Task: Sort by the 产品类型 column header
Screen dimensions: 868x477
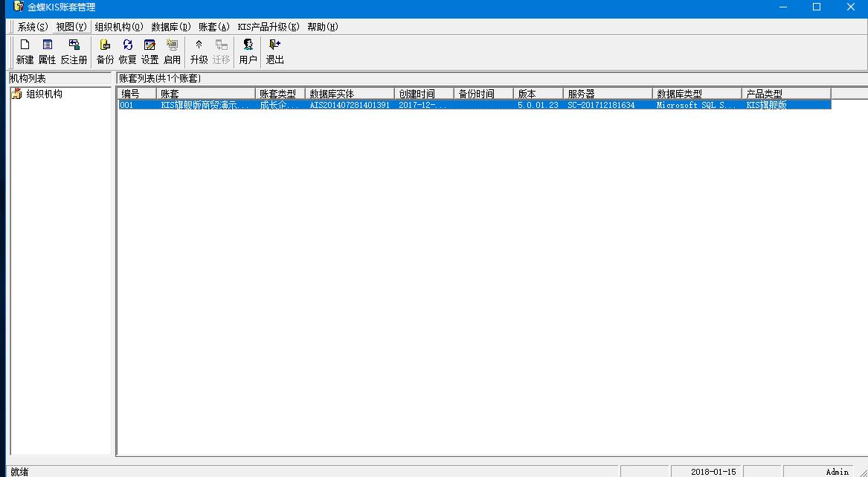Action: (787, 94)
